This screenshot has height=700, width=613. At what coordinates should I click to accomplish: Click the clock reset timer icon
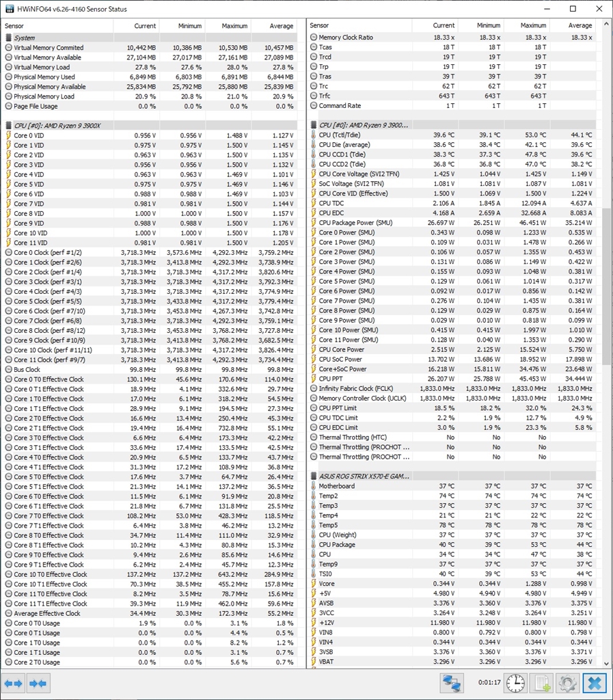516,684
